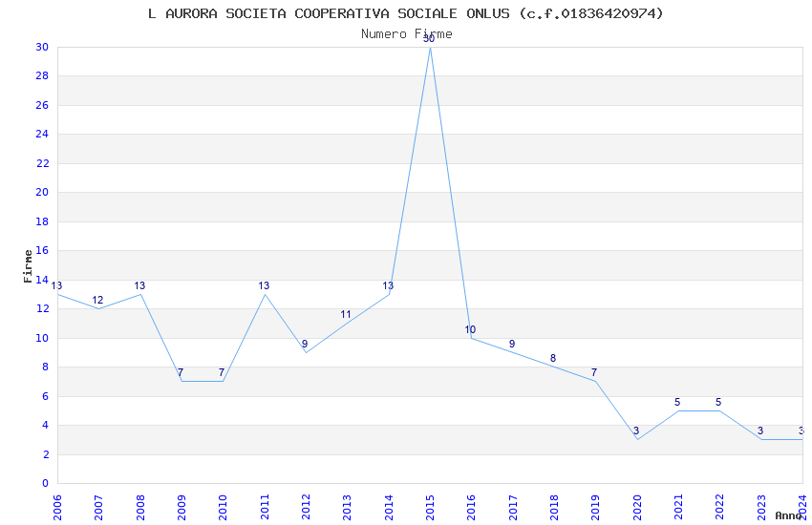Click the Anno x-axis label
Image resolution: width=812 pixels, height=525 pixels.
point(788,515)
